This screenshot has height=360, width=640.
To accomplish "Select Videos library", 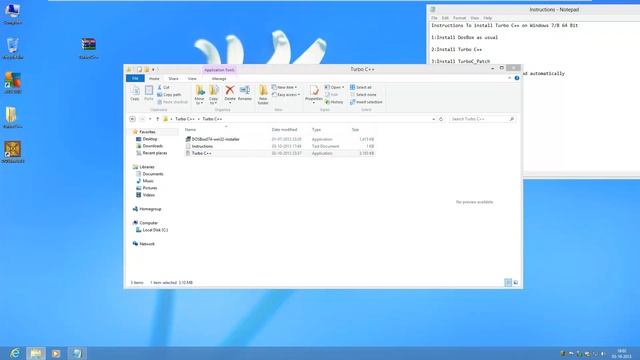I will pos(145,195).
